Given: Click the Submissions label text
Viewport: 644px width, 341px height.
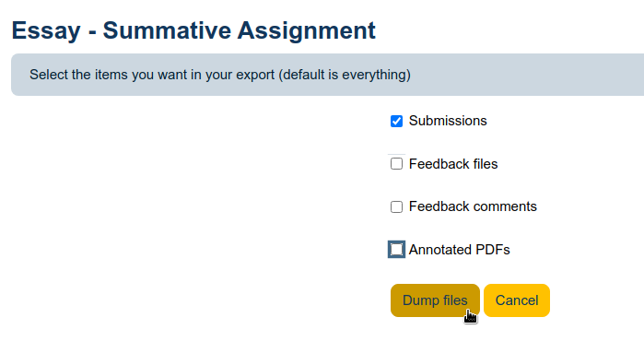Looking at the screenshot, I should (x=448, y=121).
